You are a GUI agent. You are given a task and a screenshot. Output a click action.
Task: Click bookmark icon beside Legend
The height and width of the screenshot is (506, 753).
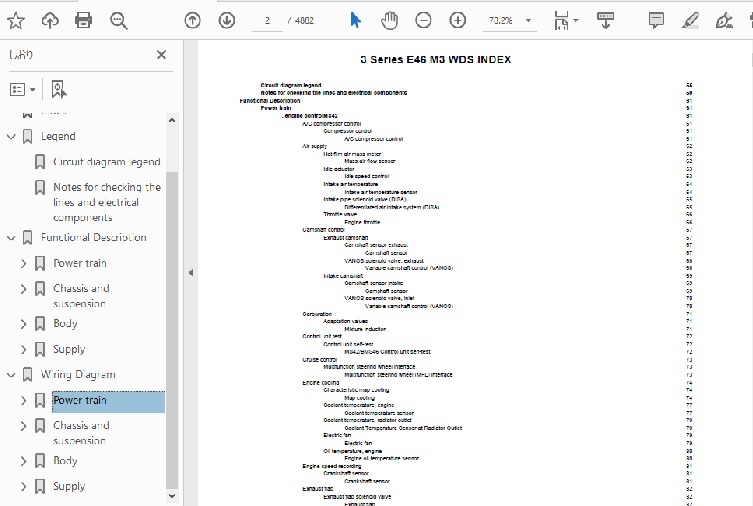[x=28, y=137]
